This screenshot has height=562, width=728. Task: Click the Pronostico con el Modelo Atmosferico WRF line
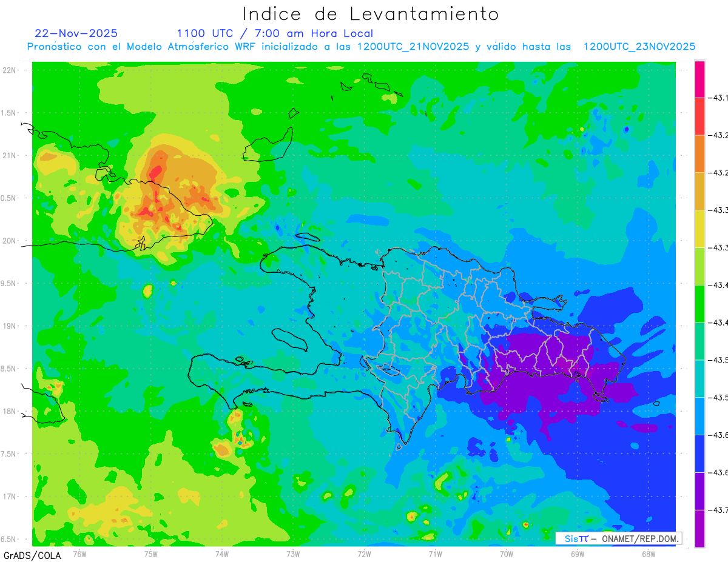(x=361, y=47)
